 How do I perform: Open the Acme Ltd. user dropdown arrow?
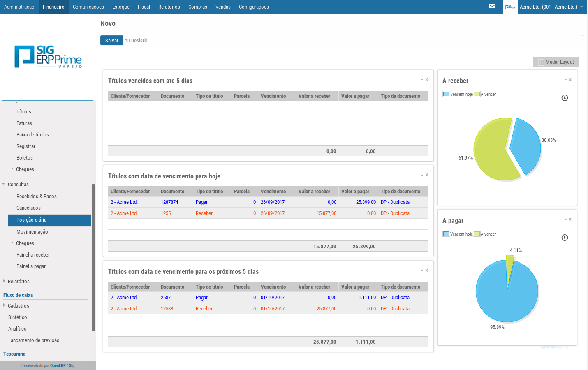coord(581,7)
